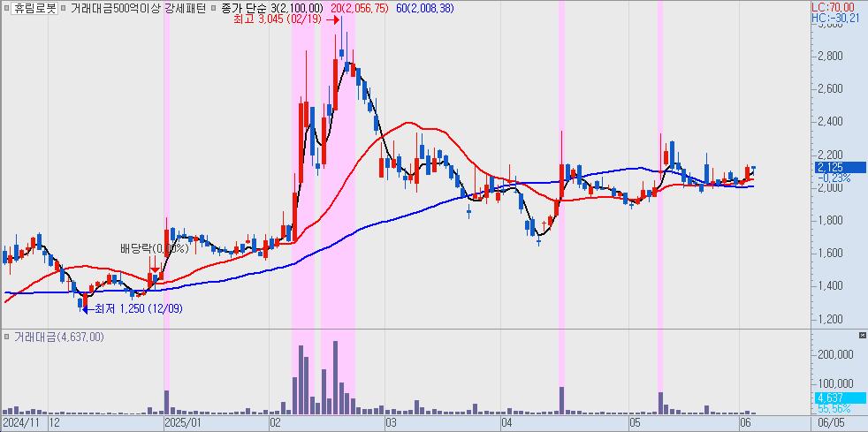Click square marker before 거래대금500억이상 강세패턴

click(64, 8)
